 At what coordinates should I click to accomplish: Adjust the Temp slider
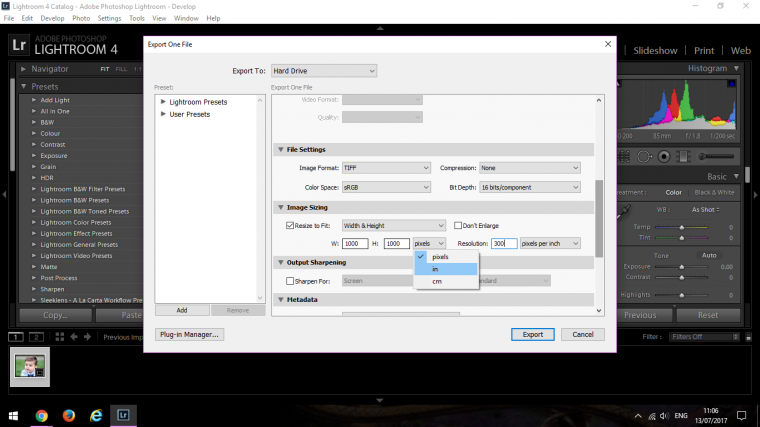[x=681, y=227]
